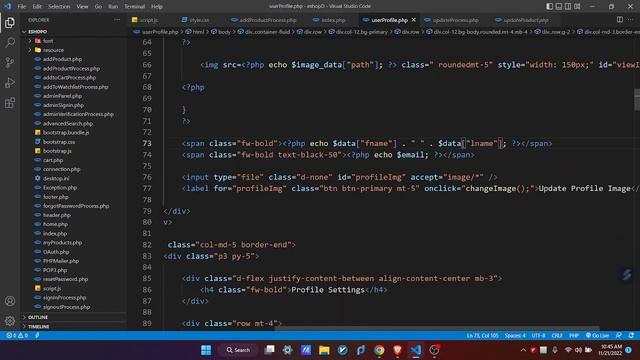Click the Visual Studio Code taskbar icon

click(416, 350)
